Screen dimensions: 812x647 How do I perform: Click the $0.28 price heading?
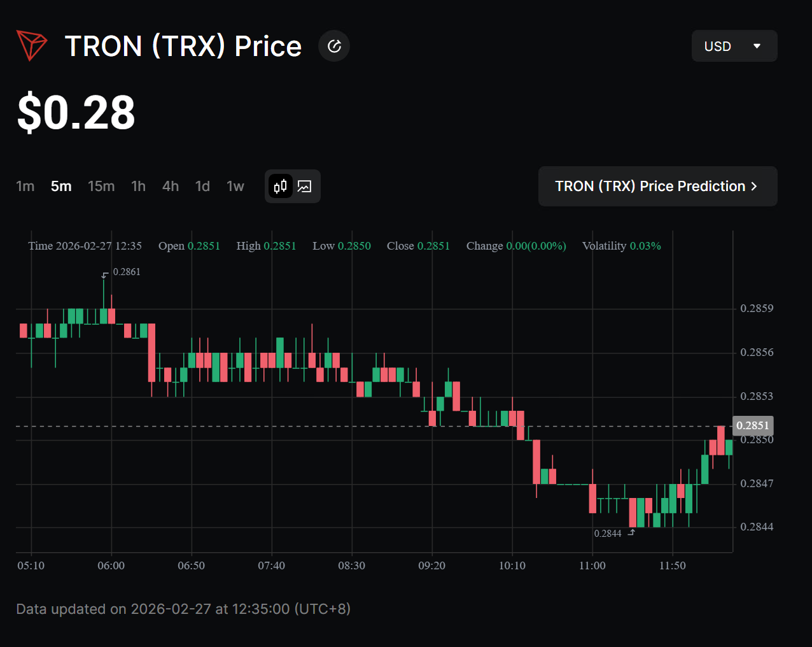tap(76, 113)
